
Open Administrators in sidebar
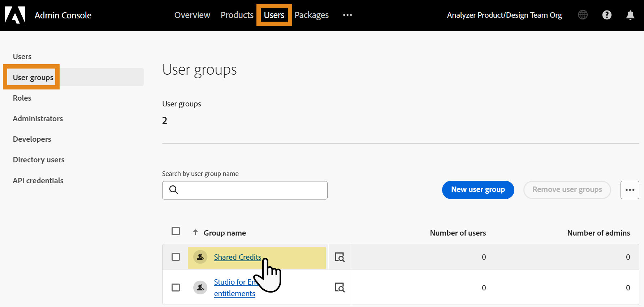[x=38, y=118]
